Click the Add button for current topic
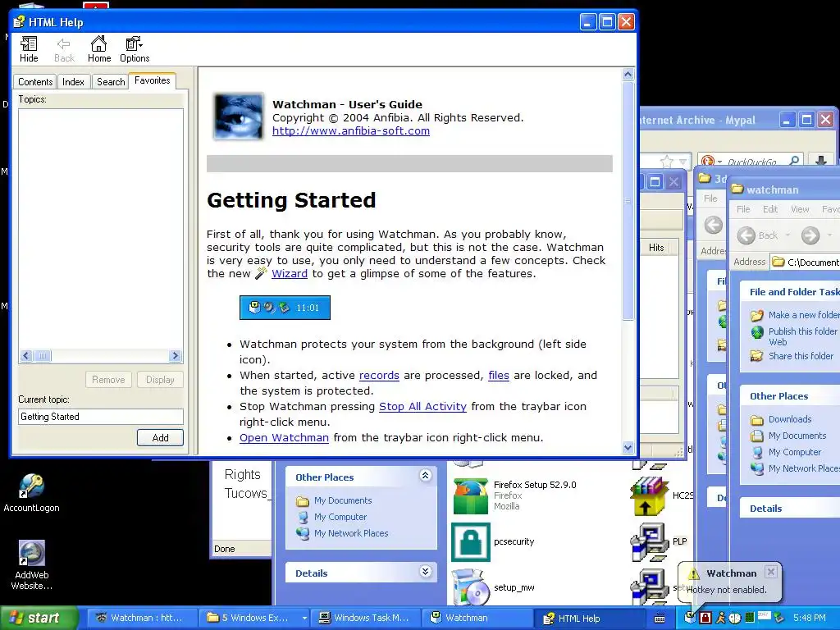The width and height of the screenshot is (840, 630). 160,438
